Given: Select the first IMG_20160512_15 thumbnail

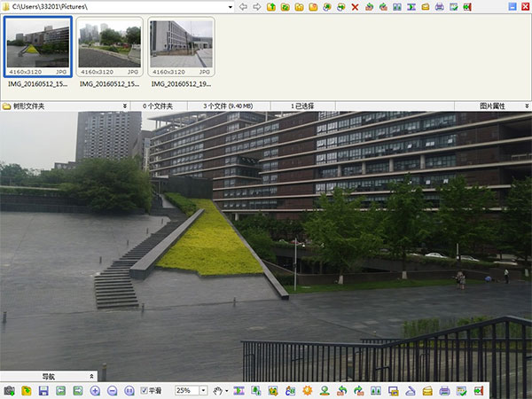Looking at the screenshot, I should click(x=38, y=47).
